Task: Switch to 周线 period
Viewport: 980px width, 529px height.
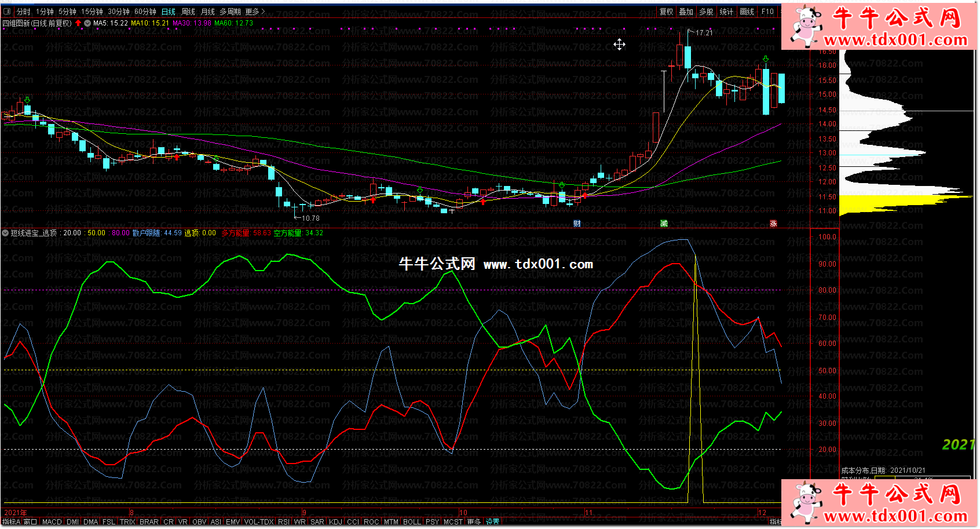Action: [188, 12]
